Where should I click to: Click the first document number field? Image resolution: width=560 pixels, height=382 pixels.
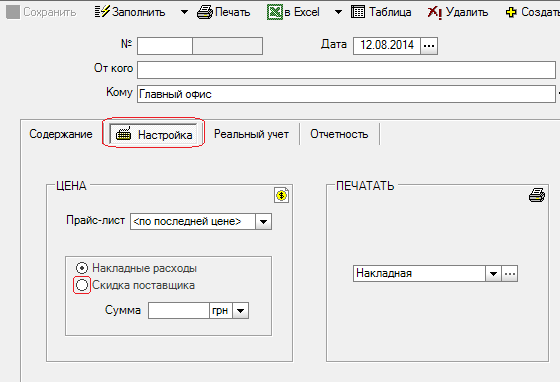(165, 46)
